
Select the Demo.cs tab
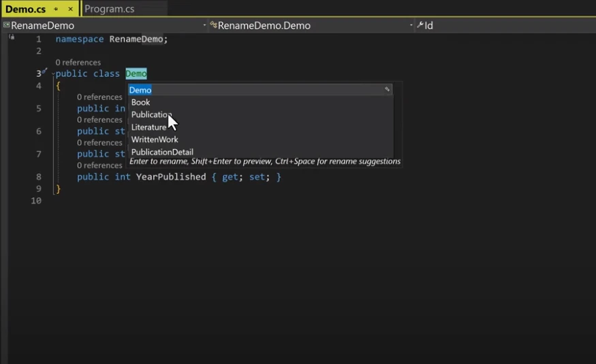coord(25,9)
